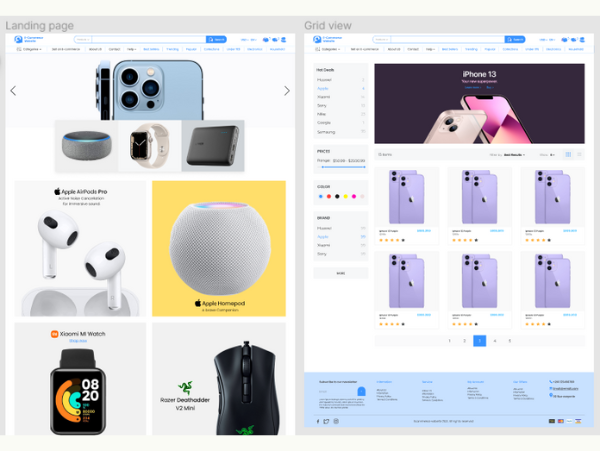Switch to list layout view icon
Screen dimensions: 600x451
579,155
